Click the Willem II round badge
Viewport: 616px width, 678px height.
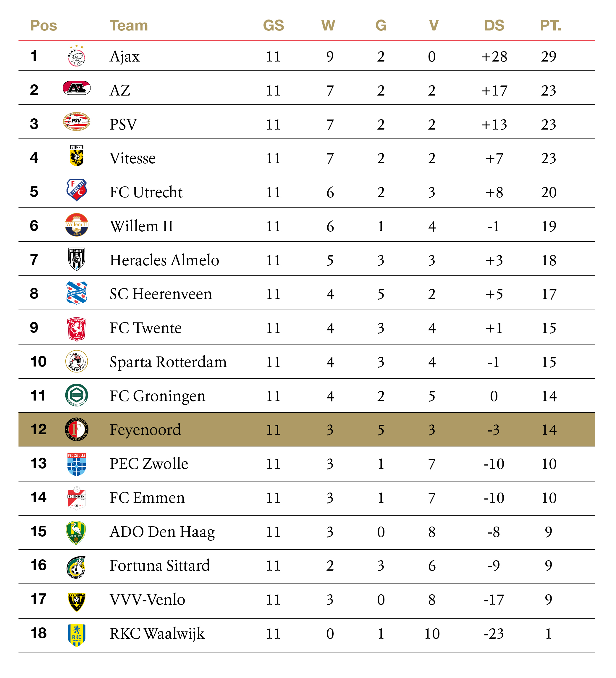click(x=77, y=225)
